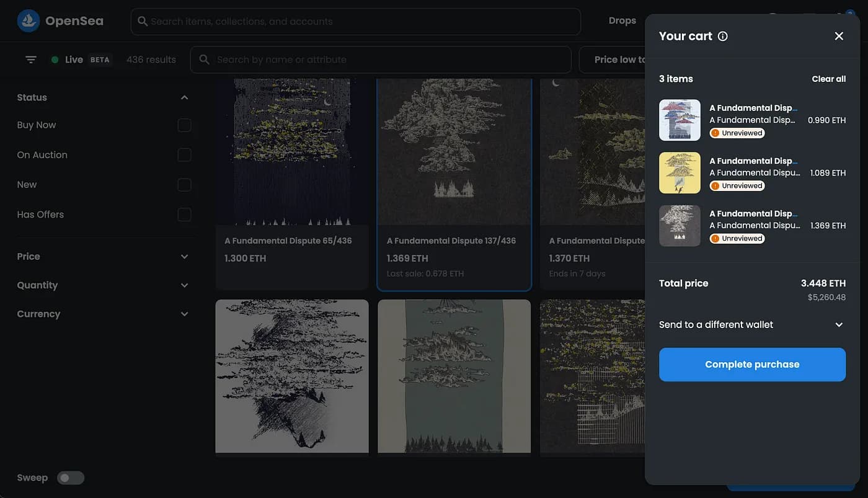Click the filter toggle icon beside Live
868x498 pixels.
[x=31, y=60]
